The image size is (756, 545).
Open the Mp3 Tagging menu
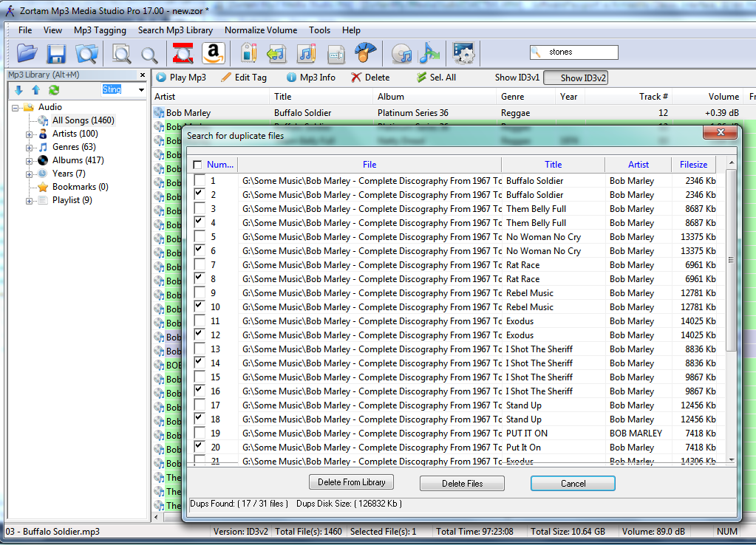coord(100,30)
